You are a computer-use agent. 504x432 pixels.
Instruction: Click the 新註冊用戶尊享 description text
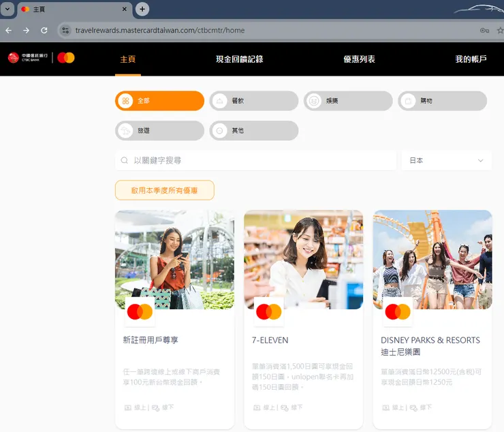pyautogui.click(x=172, y=377)
